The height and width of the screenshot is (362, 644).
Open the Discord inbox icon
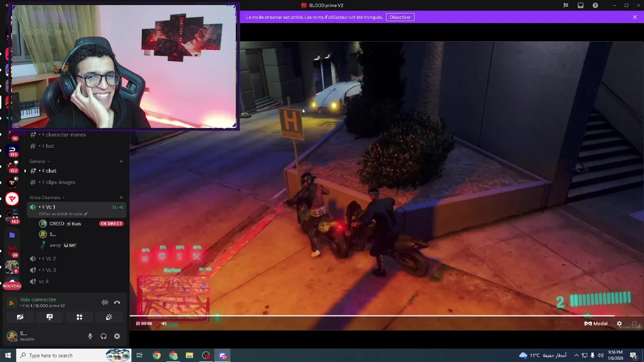click(x=581, y=6)
